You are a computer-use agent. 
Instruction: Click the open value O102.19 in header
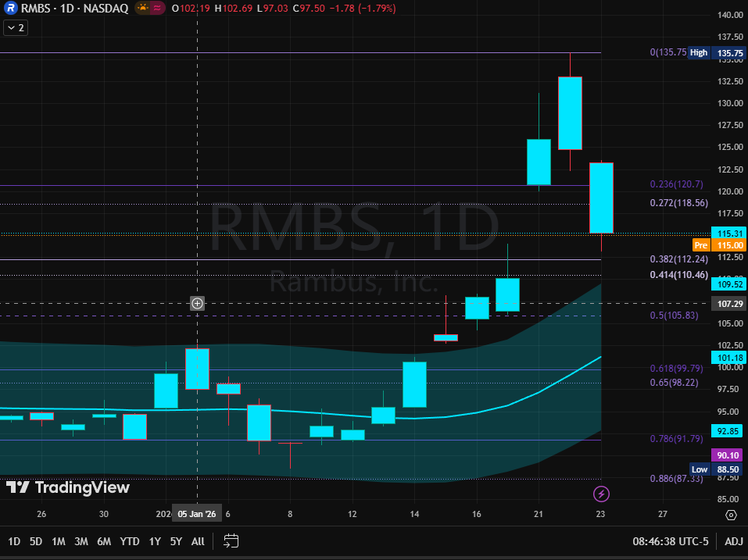[x=191, y=8]
